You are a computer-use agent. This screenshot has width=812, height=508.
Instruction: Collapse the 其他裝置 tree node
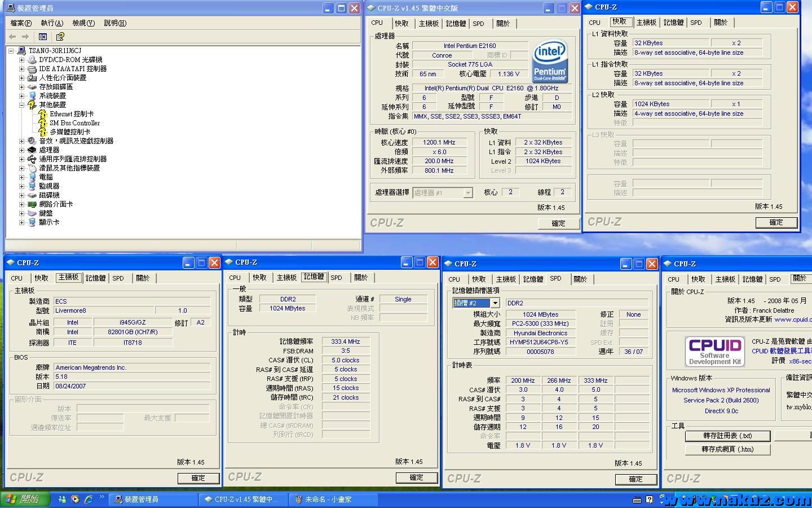tap(21, 105)
